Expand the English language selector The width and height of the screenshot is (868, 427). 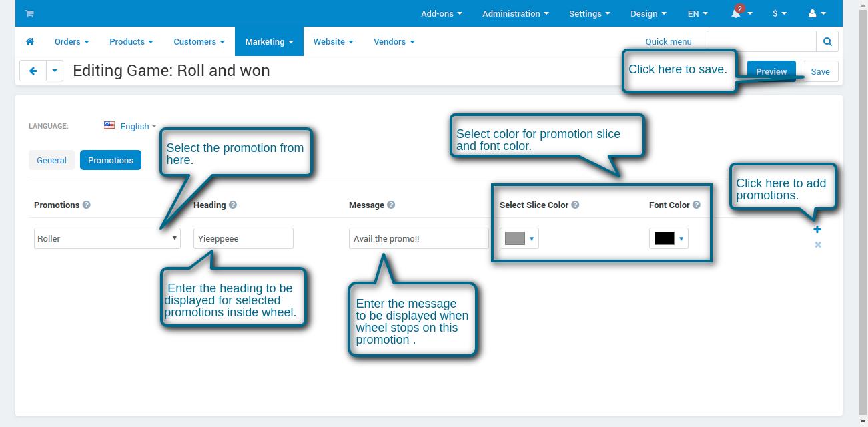click(133, 126)
